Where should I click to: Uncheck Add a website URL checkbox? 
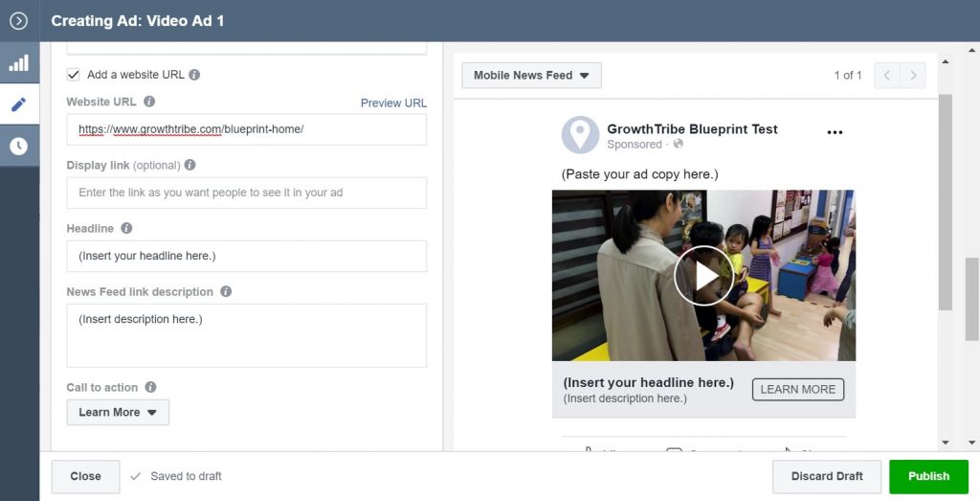click(73, 75)
